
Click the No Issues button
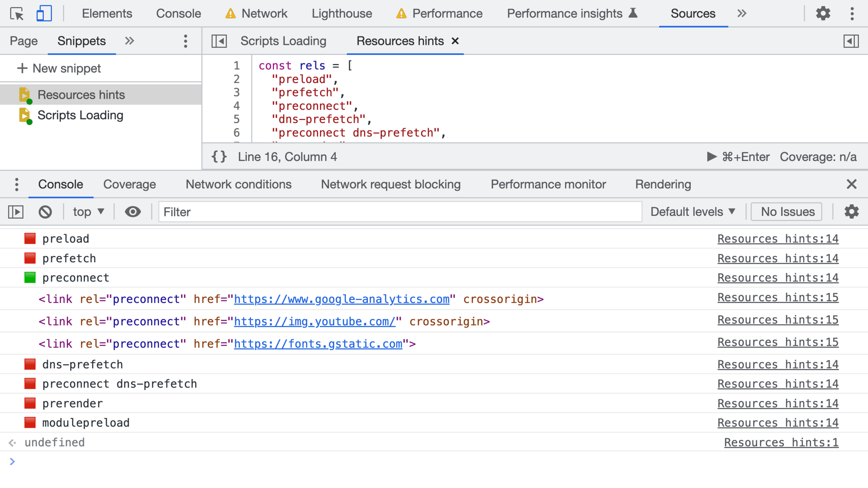pos(787,212)
